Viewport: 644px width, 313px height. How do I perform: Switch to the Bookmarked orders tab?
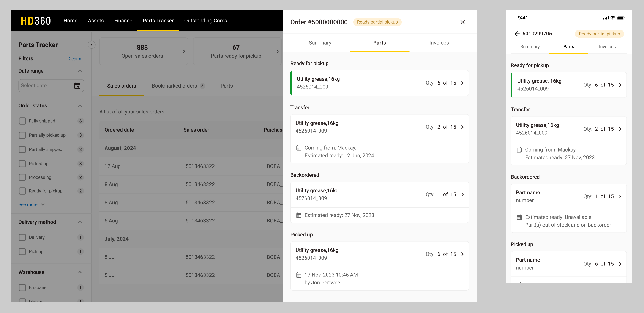[178, 86]
